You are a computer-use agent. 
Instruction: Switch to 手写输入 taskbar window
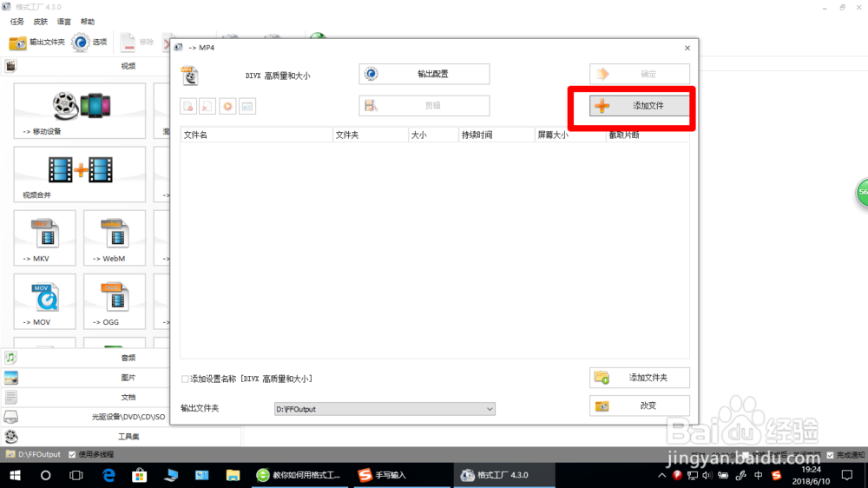coord(403,475)
